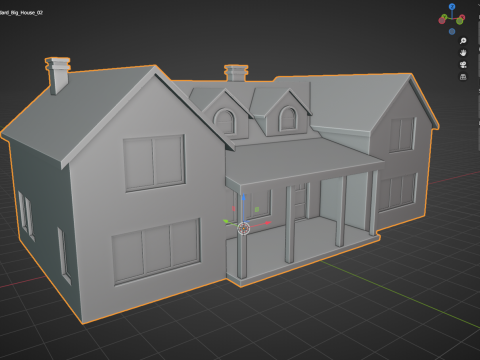Click the green Y move arrow on object gizmo
Screen dimensions: 480x360
(x=226, y=221)
